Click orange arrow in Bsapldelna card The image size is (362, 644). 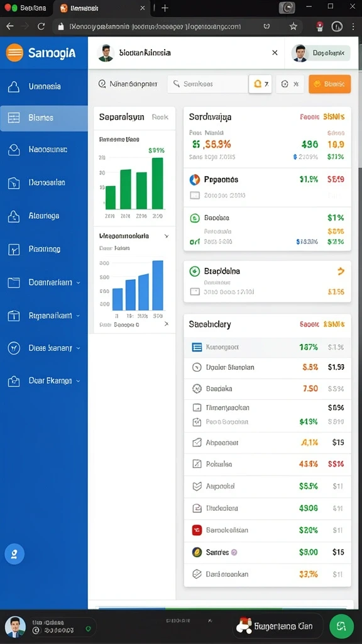pyautogui.click(x=340, y=271)
